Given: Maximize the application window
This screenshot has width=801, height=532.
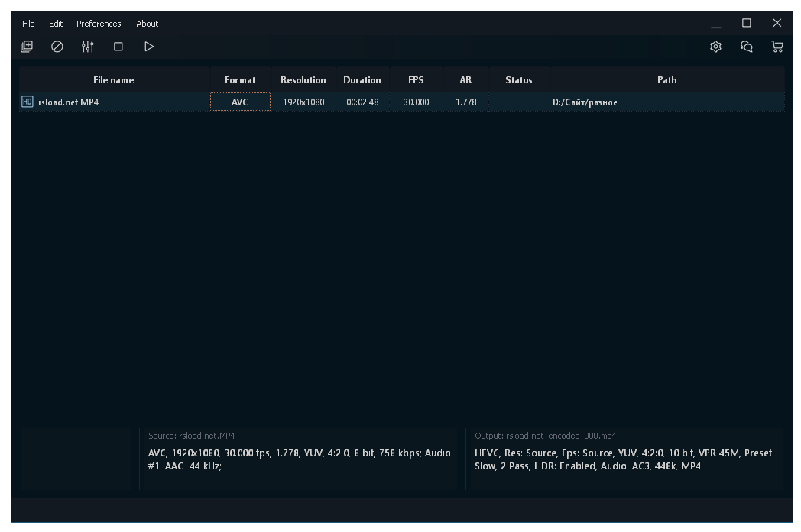Looking at the screenshot, I should [x=746, y=23].
